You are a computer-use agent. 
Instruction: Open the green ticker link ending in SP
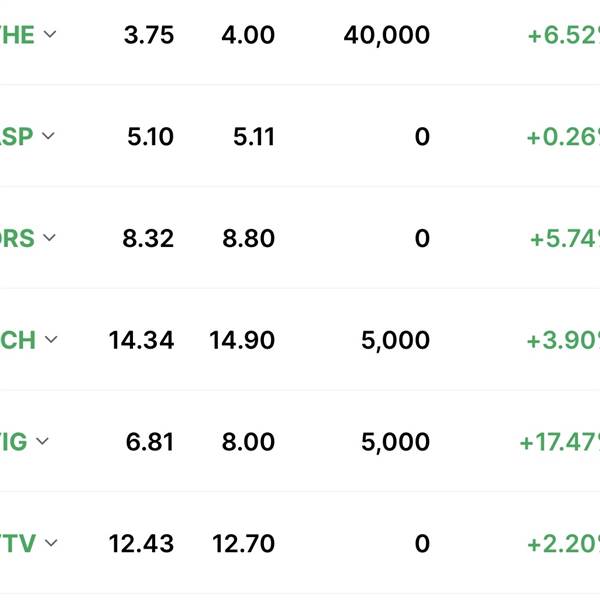coord(16,137)
